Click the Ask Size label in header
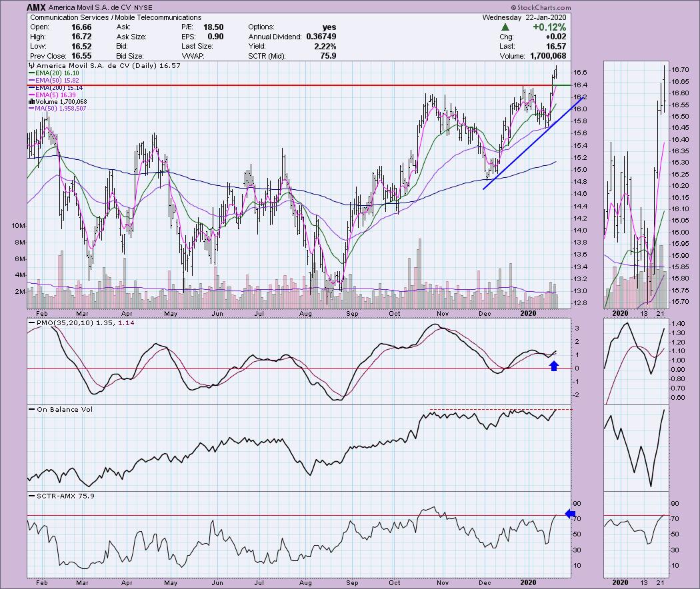 pyautogui.click(x=131, y=37)
